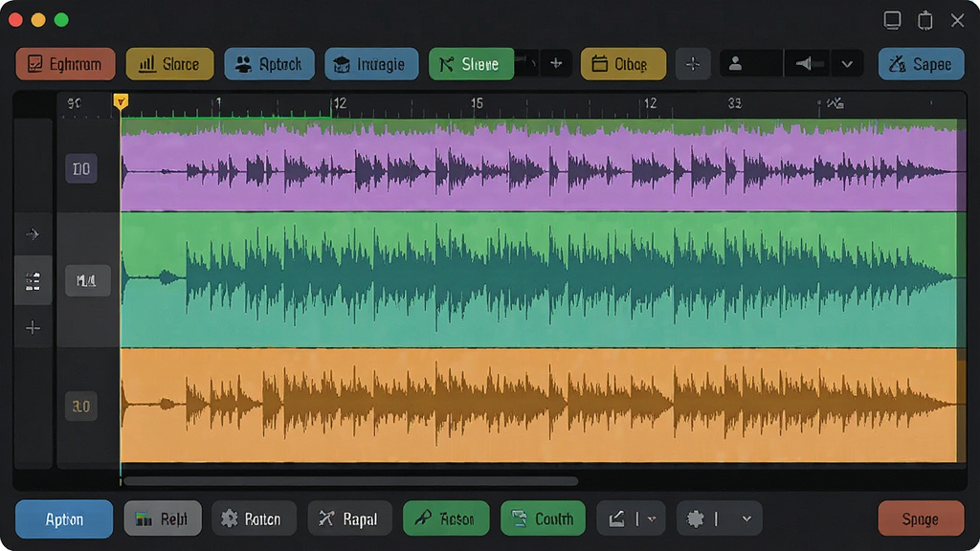Select the Aptack people button
The image size is (980, 551).
(x=269, y=64)
